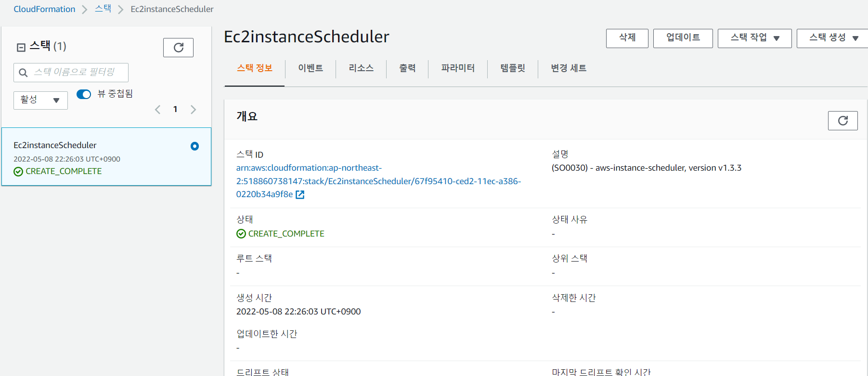Click the 업데이트한 시간 label
Viewport: 868px width, 376px height.
pyautogui.click(x=267, y=334)
